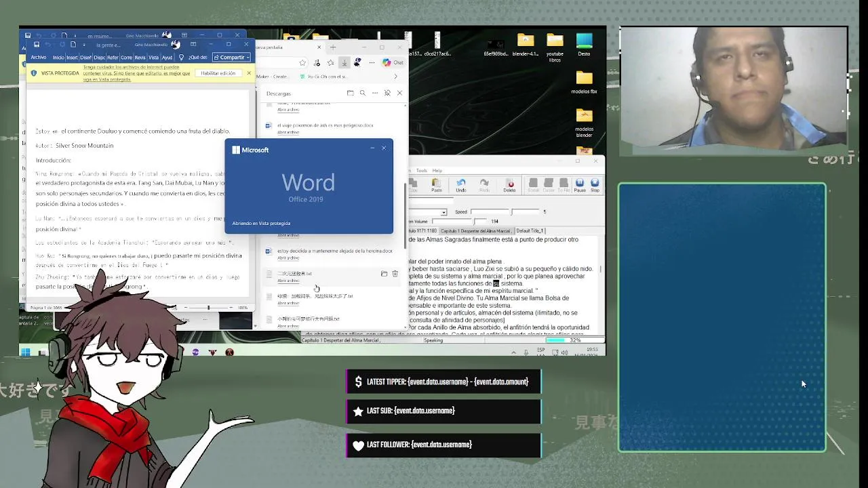Switch to the Inicio ribbon tab

pos(58,58)
